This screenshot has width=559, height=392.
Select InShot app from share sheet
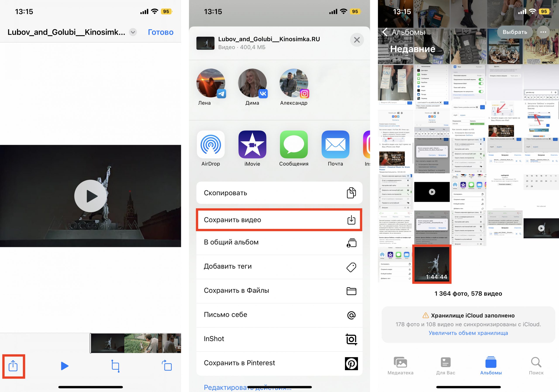(x=279, y=339)
